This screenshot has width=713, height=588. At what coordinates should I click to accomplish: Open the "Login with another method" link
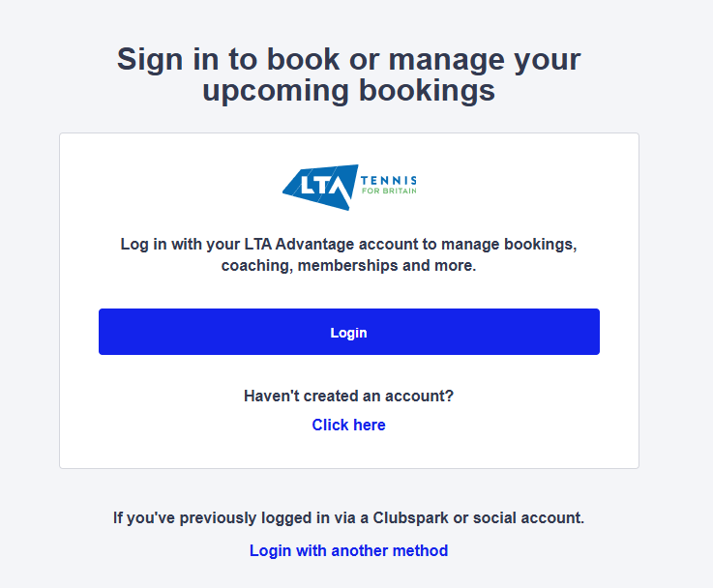click(x=348, y=550)
